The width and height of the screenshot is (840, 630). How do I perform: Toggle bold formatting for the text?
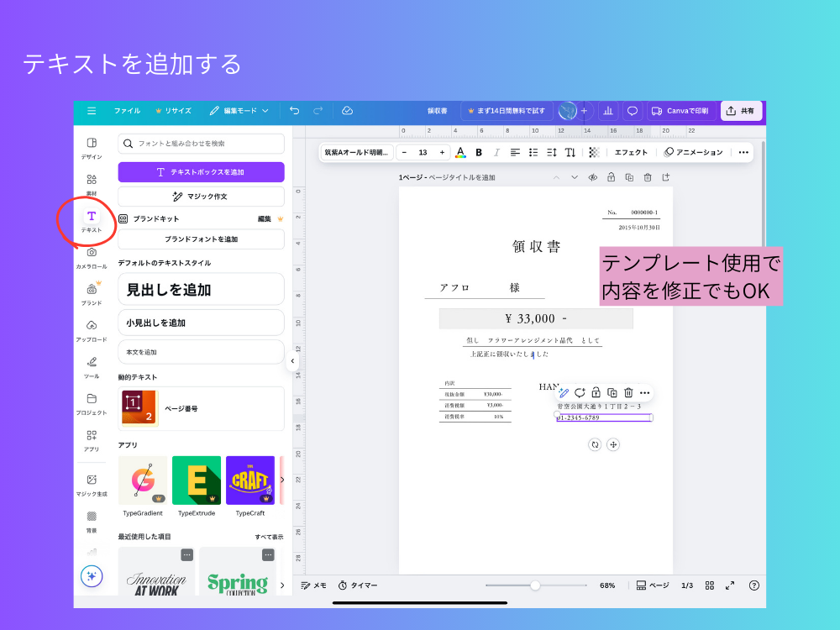point(478,153)
